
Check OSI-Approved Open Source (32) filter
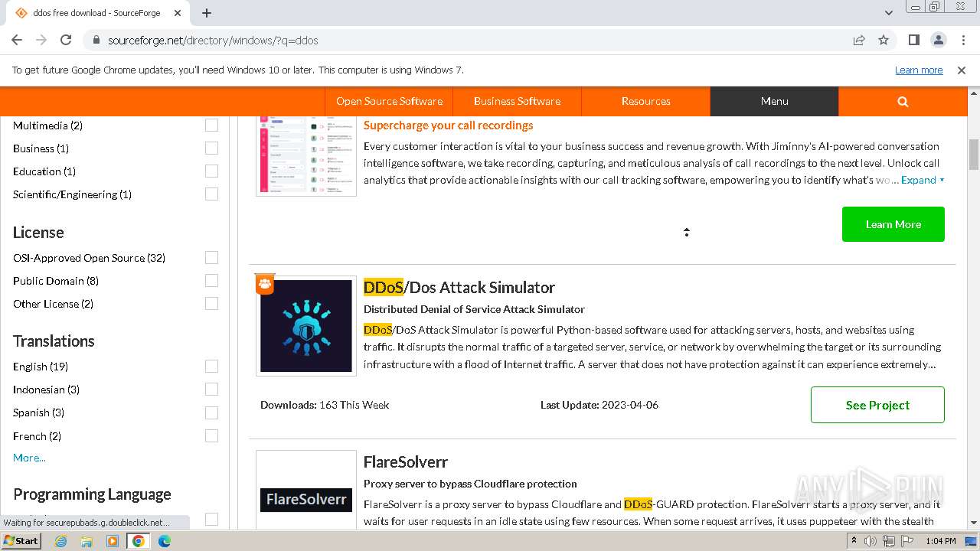pyautogui.click(x=211, y=258)
